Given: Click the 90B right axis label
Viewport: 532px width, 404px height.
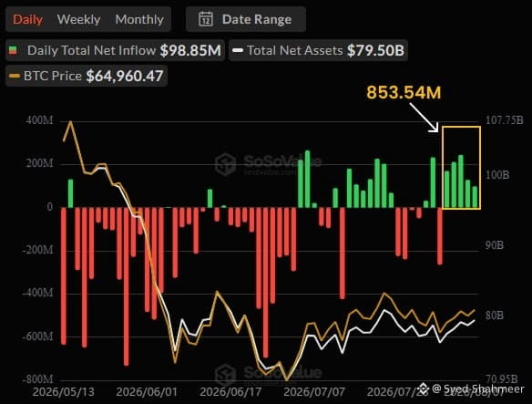Looking at the screenshot, I should click(x=495, y=245).
